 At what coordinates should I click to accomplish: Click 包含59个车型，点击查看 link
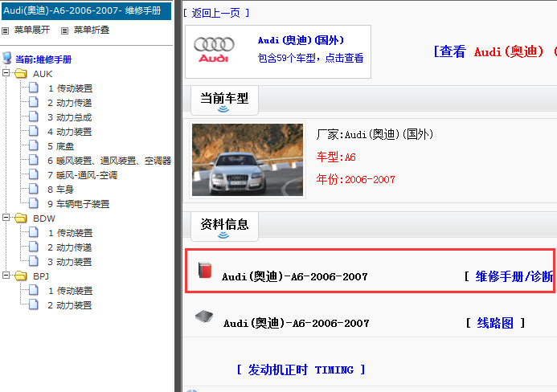click(x=310, y=58)
